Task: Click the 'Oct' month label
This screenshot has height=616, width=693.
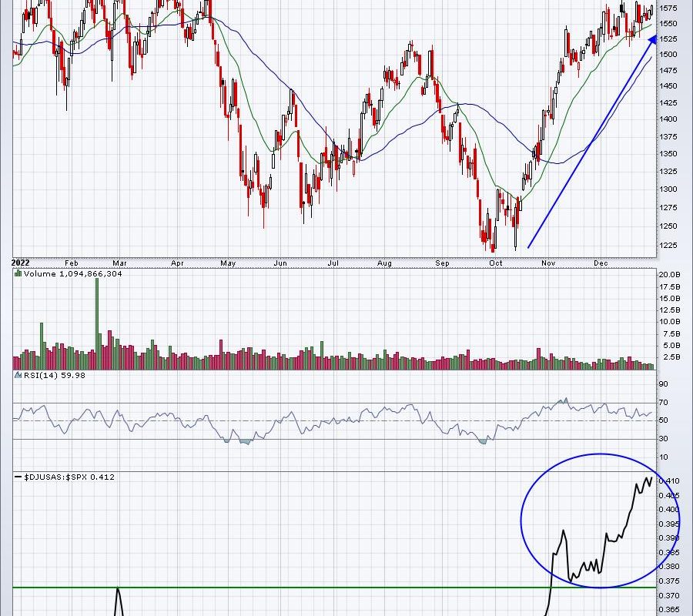Action: 496,263
